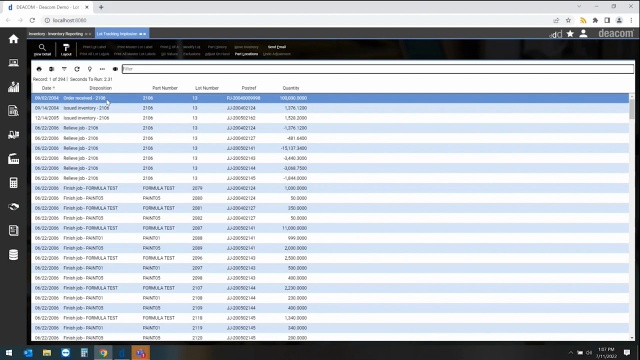The image size is (640, 360).
Task: Click the View Detail magnifier icon
Action: click(42, 49)
